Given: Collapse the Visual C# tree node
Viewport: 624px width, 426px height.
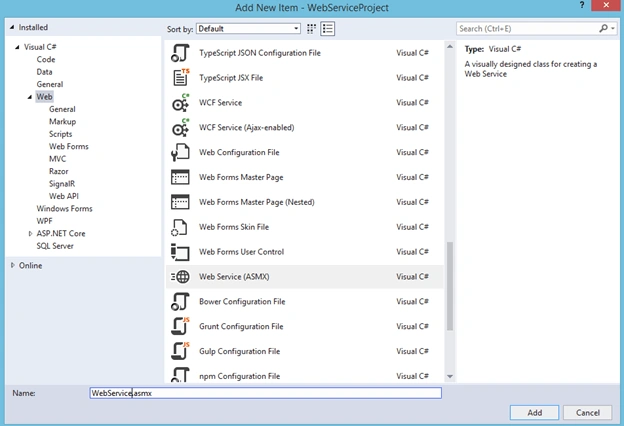Looking at the screenshot, I should pyautogui.click(x=17, y=47).
